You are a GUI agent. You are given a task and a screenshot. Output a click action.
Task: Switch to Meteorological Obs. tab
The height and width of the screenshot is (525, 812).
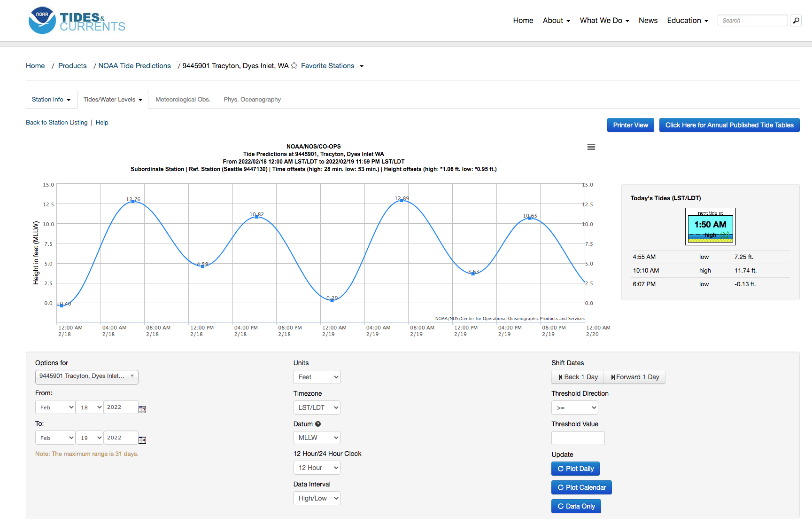tap(183, 100)
